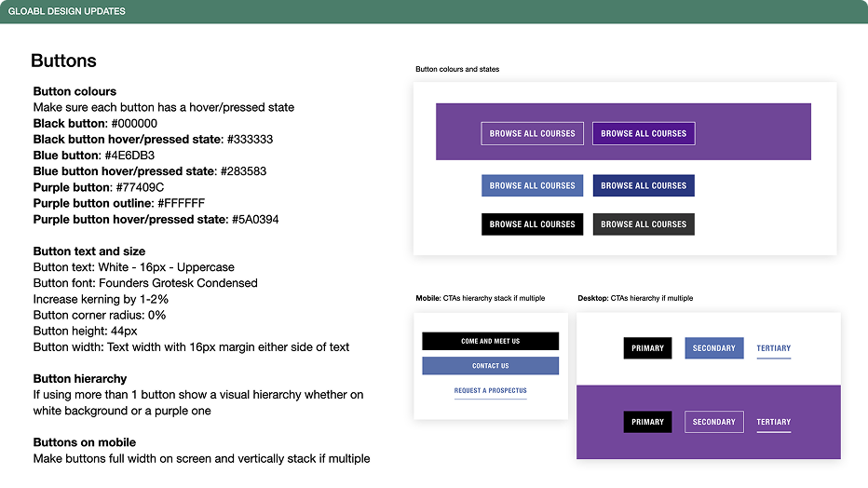Click the black Browse All Courses button
Viewport: 868px width, 488px height.
[x=532, y=224]
